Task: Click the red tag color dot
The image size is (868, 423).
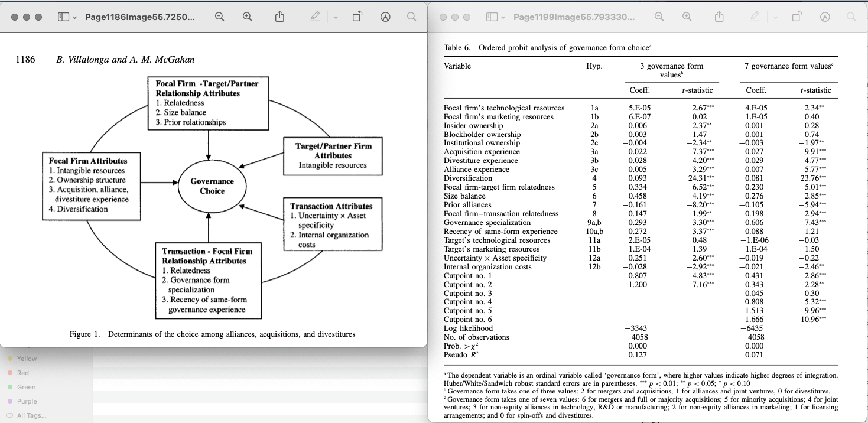Action: click(10, 373)
